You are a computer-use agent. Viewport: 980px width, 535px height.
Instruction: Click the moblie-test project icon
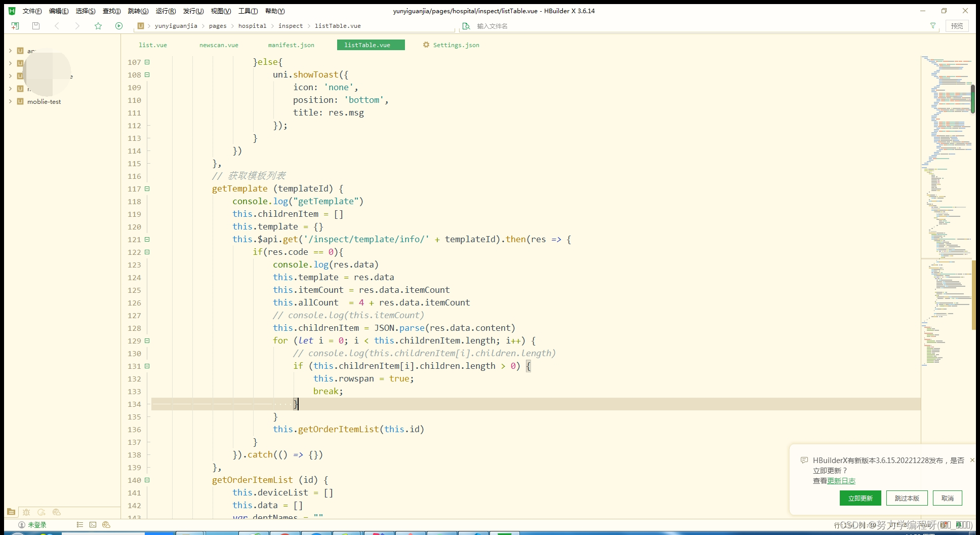[20, 101]
